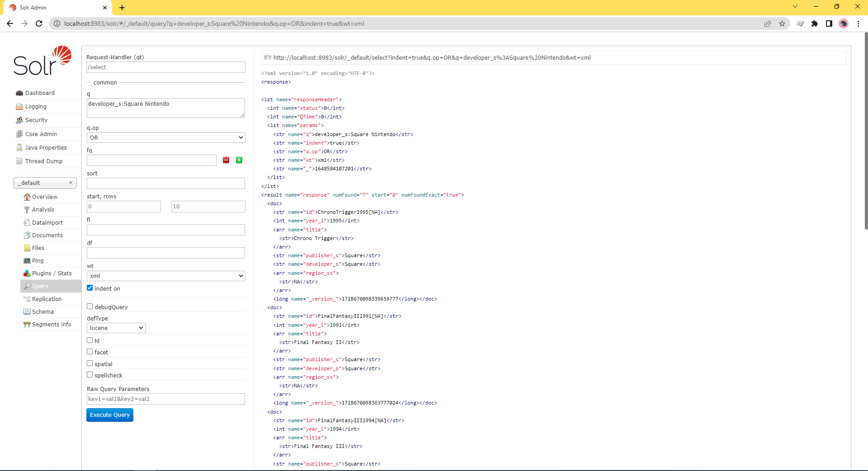Go to Core Admin menu item
Image resolution: width=868 pixels, height=471 pixels.
pos(47,134)
